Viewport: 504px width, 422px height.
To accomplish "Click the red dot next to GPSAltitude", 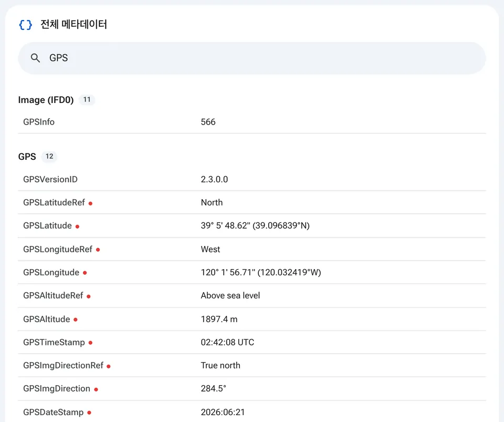I will [75, 320].
